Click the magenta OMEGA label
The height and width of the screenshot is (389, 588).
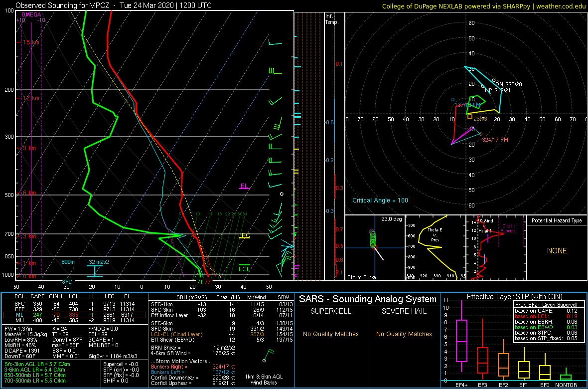point(31,15)
